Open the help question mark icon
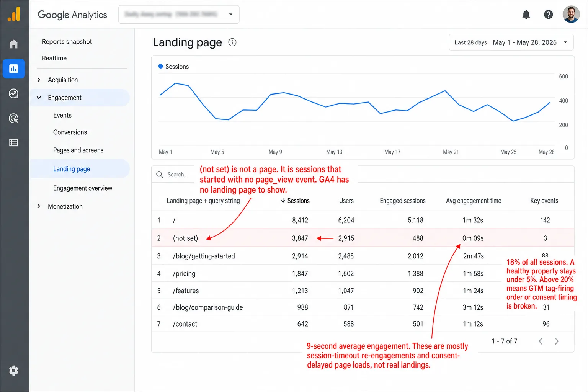The height and width of the screenshot is (392, 588). (x=548, y=15)
